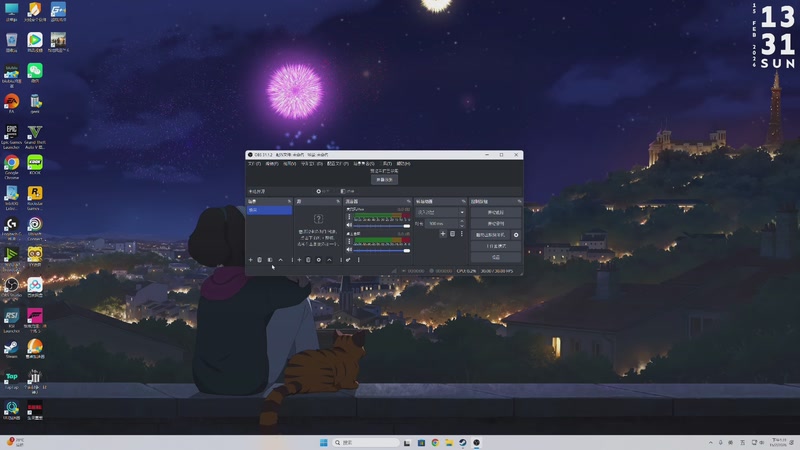This screenshot has height=450, width=800.
Task: Open the Scene Collection menu in OBS
Action: pos(364,164)
